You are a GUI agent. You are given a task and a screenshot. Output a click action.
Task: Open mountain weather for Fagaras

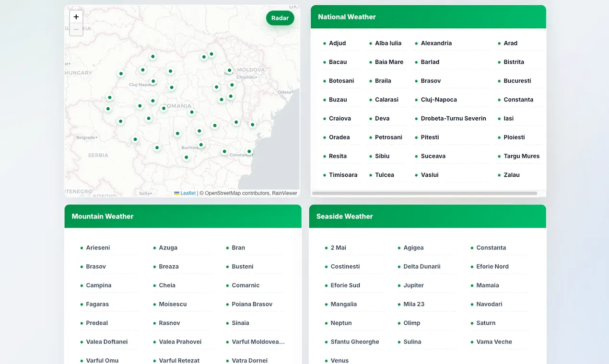point(97,304)
